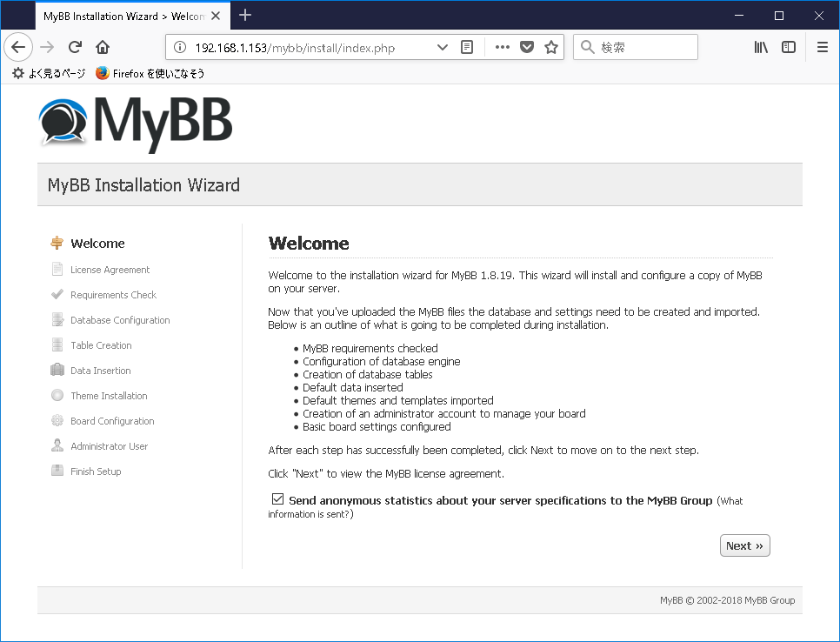Maximize the Firefox window
This screenshot has width=840, height=642.
[779, 16]
